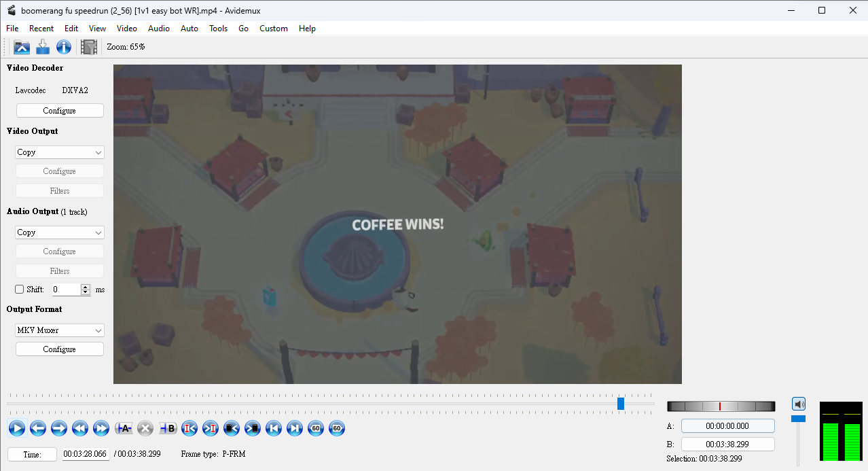Click the current time field 00:03:28.066
Image resolution: width=868 pixels, height=471 pixels.
point(86,454)
